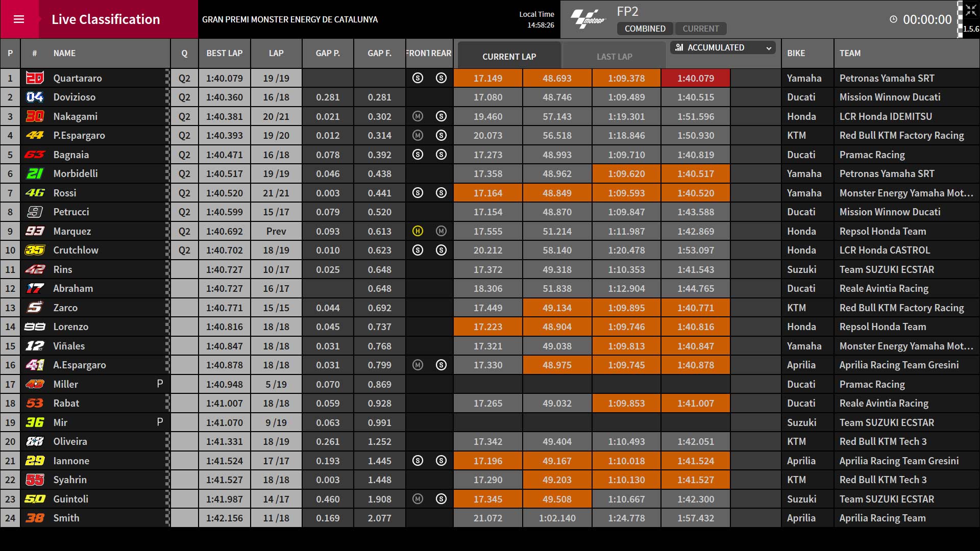This screenshot has height=551, width=980.
Task: Click P.Espargaro's rear soft tyre icon
Action: [x=442, y=135]
